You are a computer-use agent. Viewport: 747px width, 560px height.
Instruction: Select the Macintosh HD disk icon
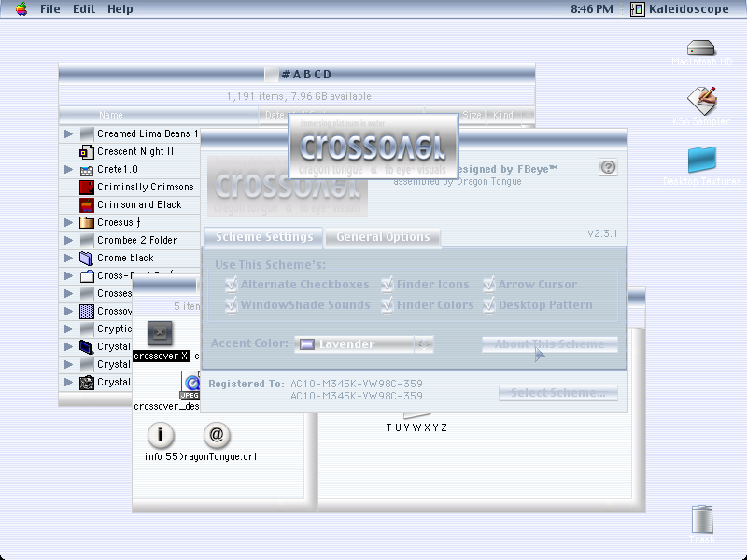tap(701, 48)
